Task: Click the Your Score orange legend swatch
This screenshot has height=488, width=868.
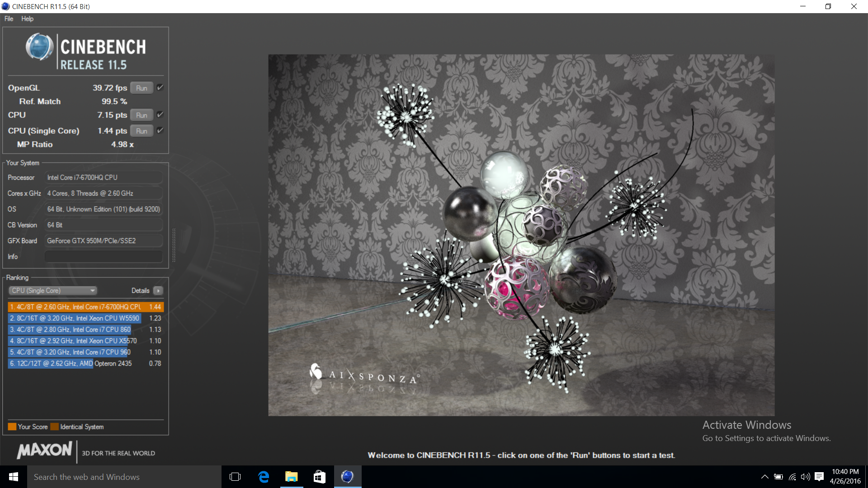Action: [12, 427]
